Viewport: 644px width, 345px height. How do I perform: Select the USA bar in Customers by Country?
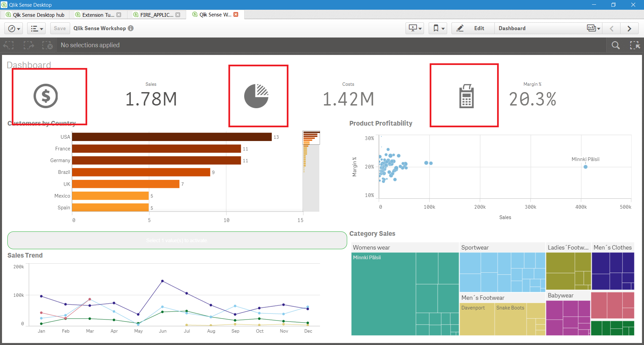tap(171, 137)
